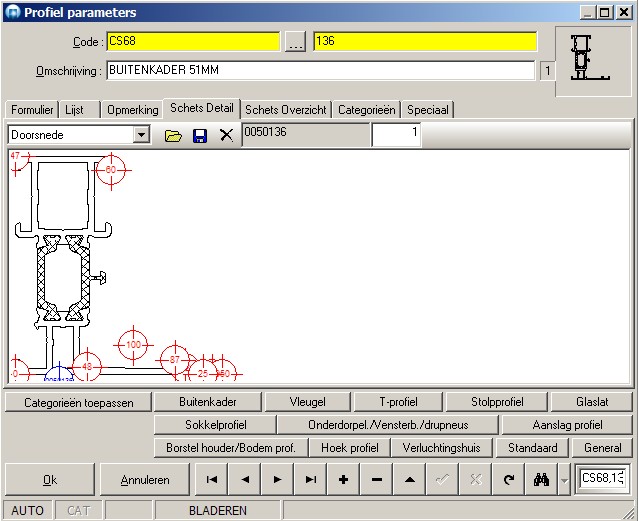638x521 pixels.
Task: Choose Onderdorpel./Vensterb./drupneus category
Action: (x=388, y=425)
